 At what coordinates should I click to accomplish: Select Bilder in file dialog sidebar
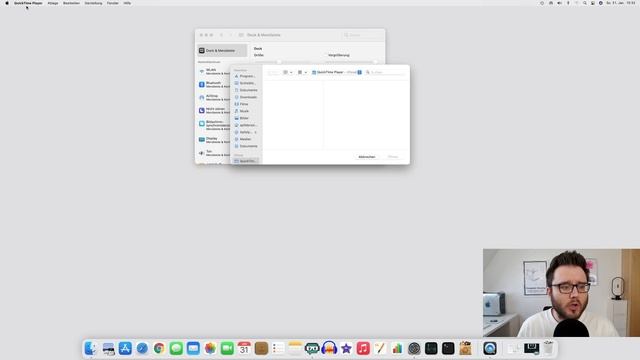246,118
